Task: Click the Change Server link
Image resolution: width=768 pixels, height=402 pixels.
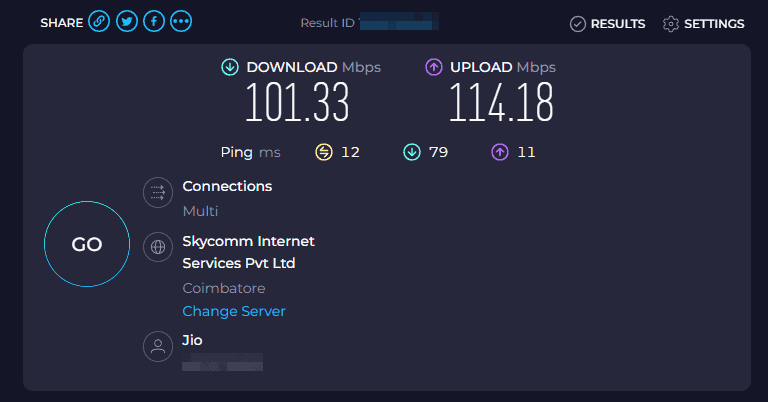Action: 234,311
